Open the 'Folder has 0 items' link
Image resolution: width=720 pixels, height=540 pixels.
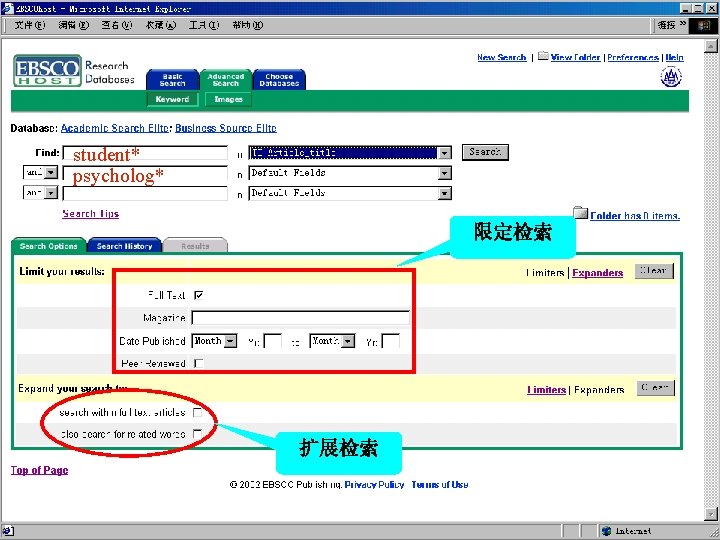click(x=635, y=216)
